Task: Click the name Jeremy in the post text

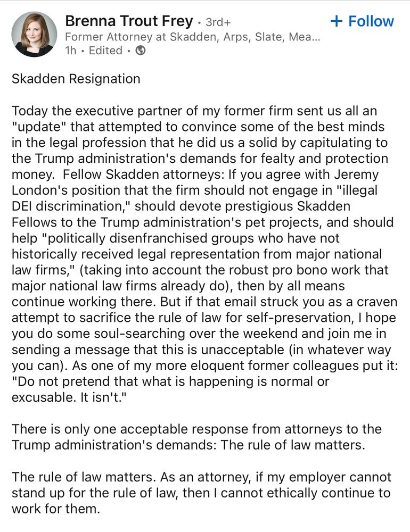Action: click(x=363, y=175)
